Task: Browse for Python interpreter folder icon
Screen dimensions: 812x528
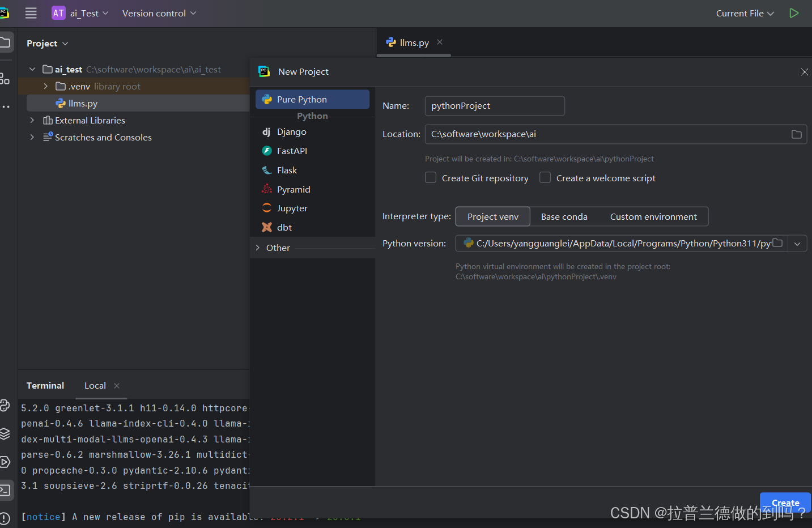Action: pos(777,243)
